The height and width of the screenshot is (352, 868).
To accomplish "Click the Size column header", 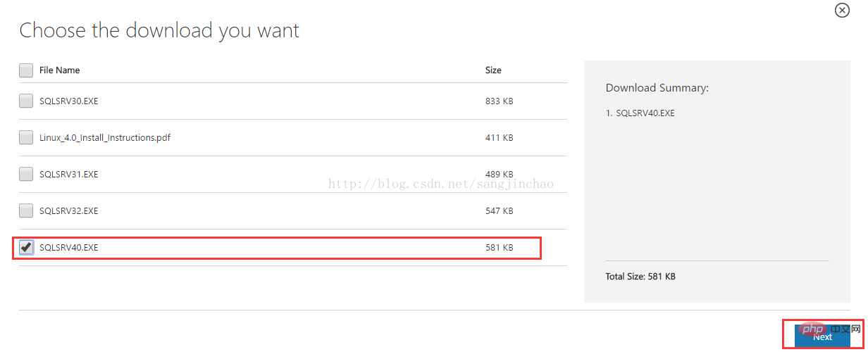I will [x=493, y=70].
